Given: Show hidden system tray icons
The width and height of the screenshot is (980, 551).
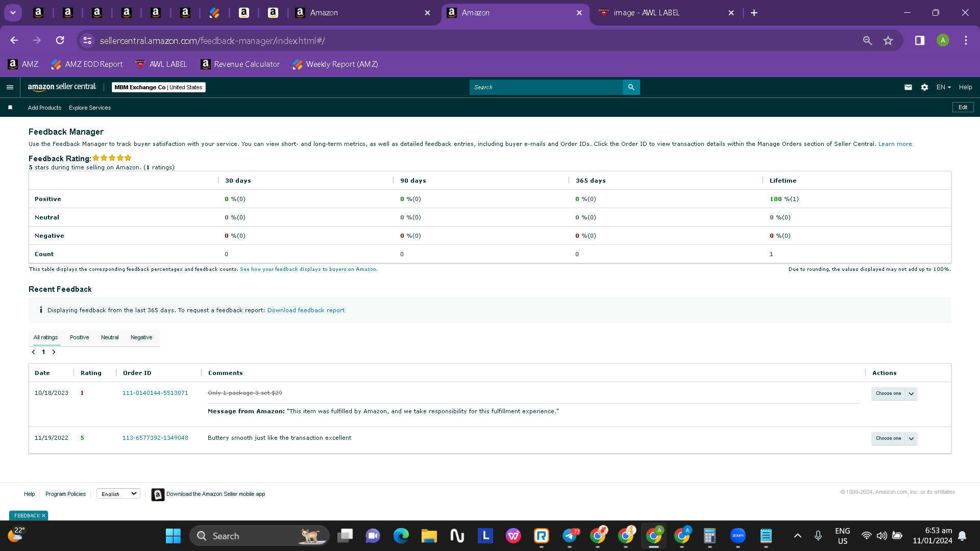Looking at the screenshot, I should click(x=797, y=536).
